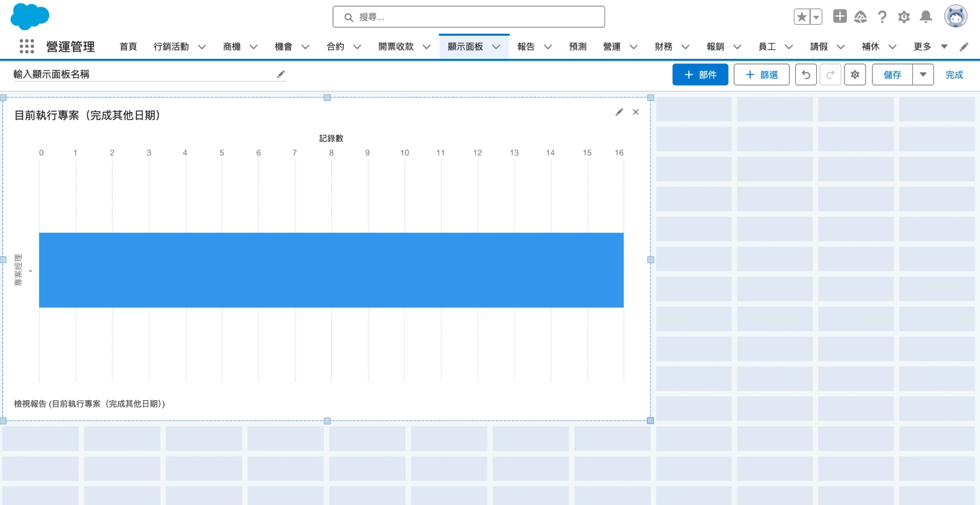Remove the 目前執行專案 widget with X

coord(635,112)
